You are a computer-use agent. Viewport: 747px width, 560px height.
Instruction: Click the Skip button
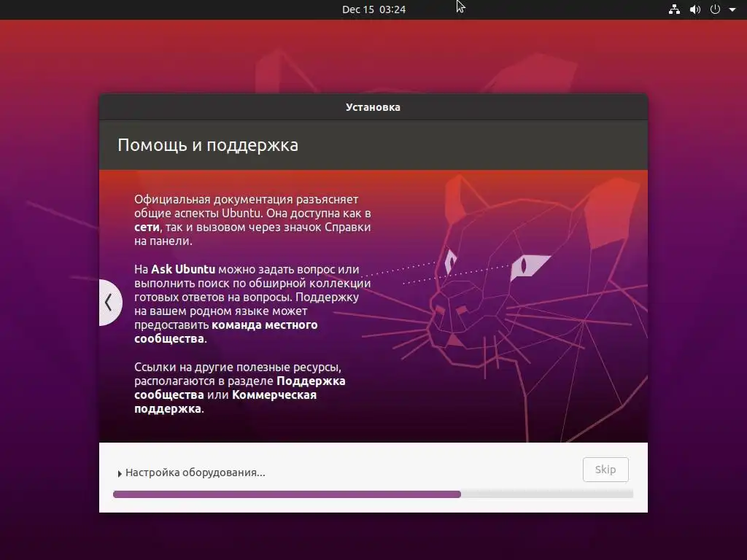[x=605, y=470]
